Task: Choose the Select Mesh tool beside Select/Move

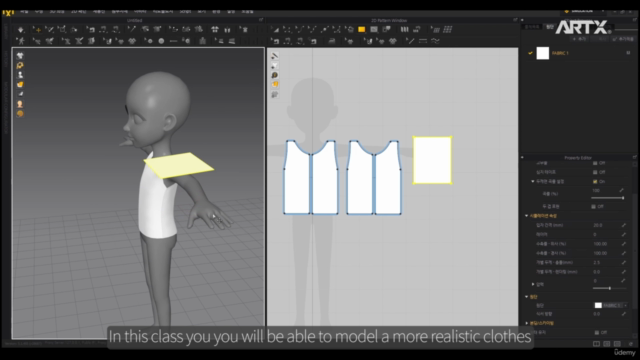Action: [x=49, y=29]
